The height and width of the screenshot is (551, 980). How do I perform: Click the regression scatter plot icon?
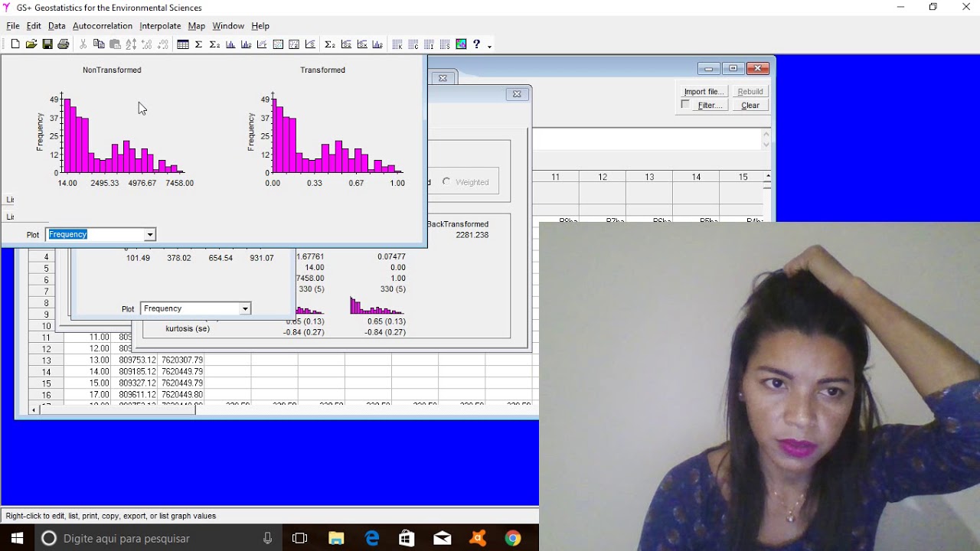pyautogui.click(x=262, y=44)
